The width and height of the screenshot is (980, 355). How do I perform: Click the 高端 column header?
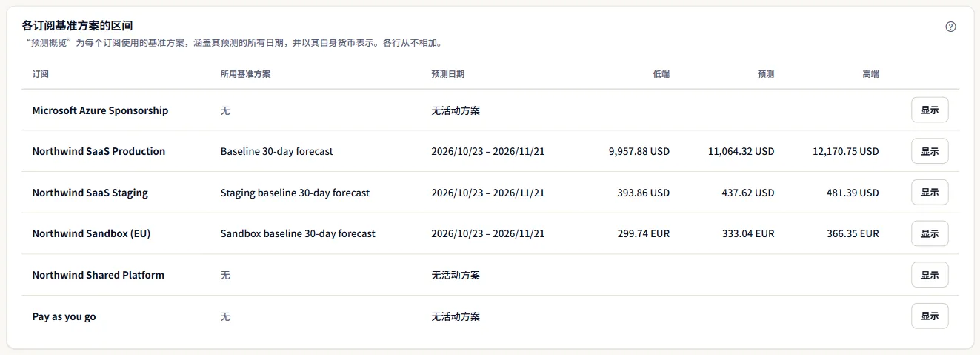coord(870,75)
